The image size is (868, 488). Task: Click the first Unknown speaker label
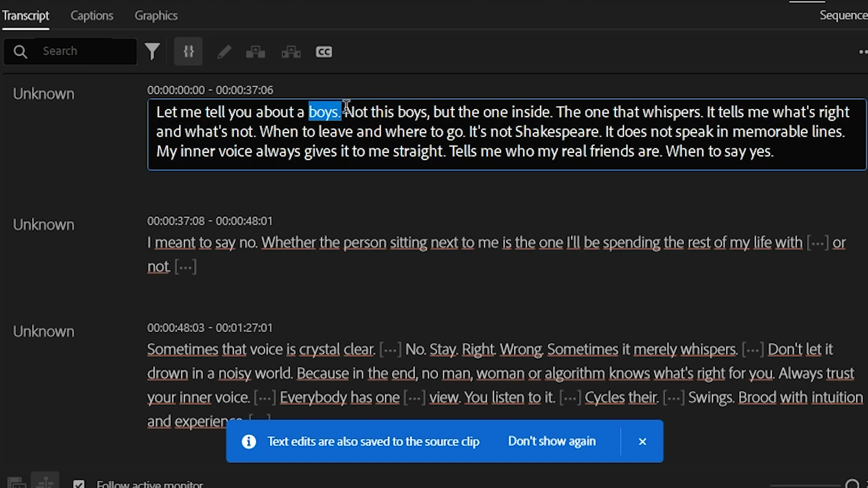[43, 94]
